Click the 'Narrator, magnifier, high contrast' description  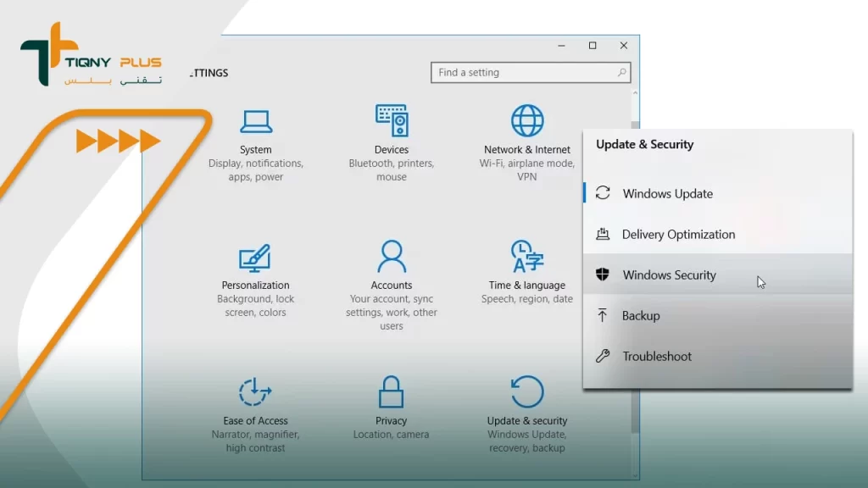255,441
